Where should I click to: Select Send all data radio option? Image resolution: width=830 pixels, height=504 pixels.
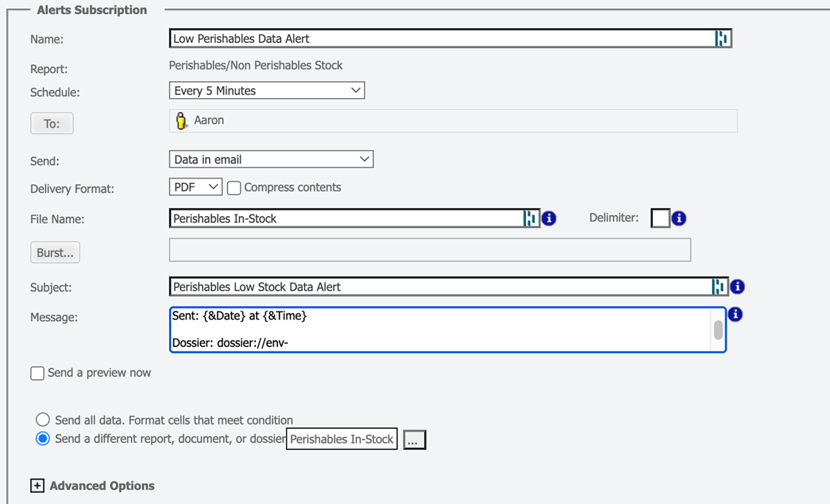[43, 421]
